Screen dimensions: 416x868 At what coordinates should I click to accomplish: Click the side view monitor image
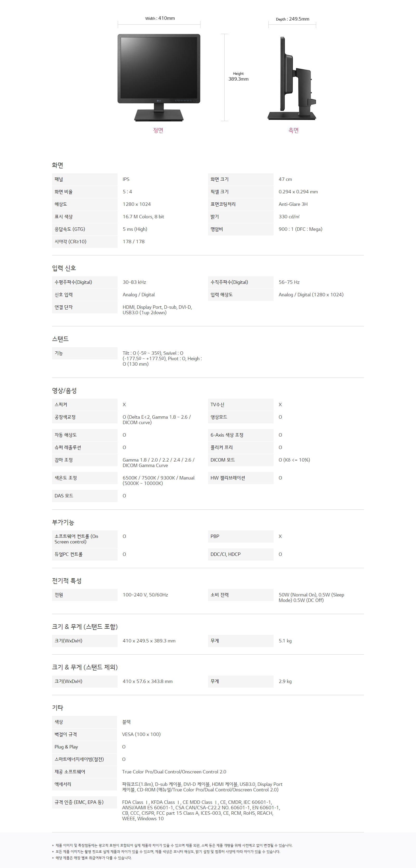coord(292,79)
